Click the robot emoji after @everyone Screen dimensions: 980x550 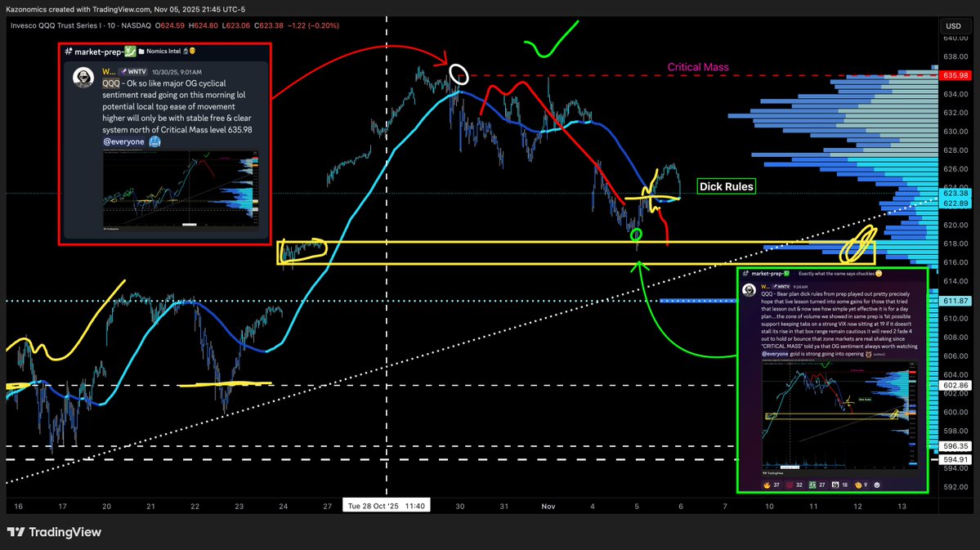click(154, 142)
